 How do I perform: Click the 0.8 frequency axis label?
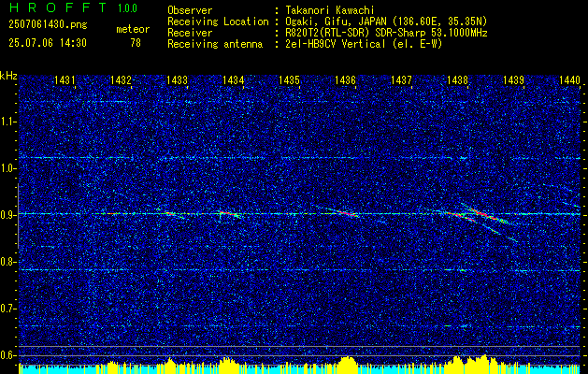[7, 262]
